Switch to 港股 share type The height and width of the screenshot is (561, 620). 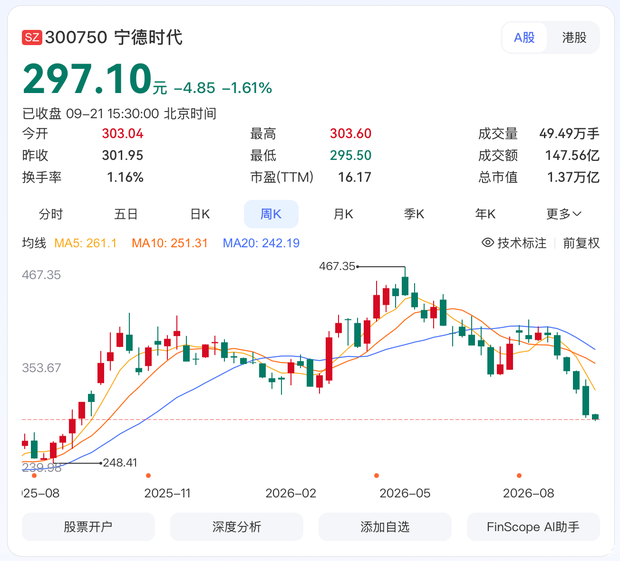[574, 38]
